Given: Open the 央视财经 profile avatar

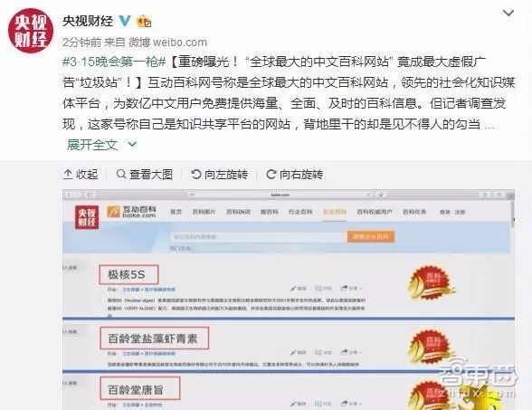Looking at the screenshot, I should (31, 31).
